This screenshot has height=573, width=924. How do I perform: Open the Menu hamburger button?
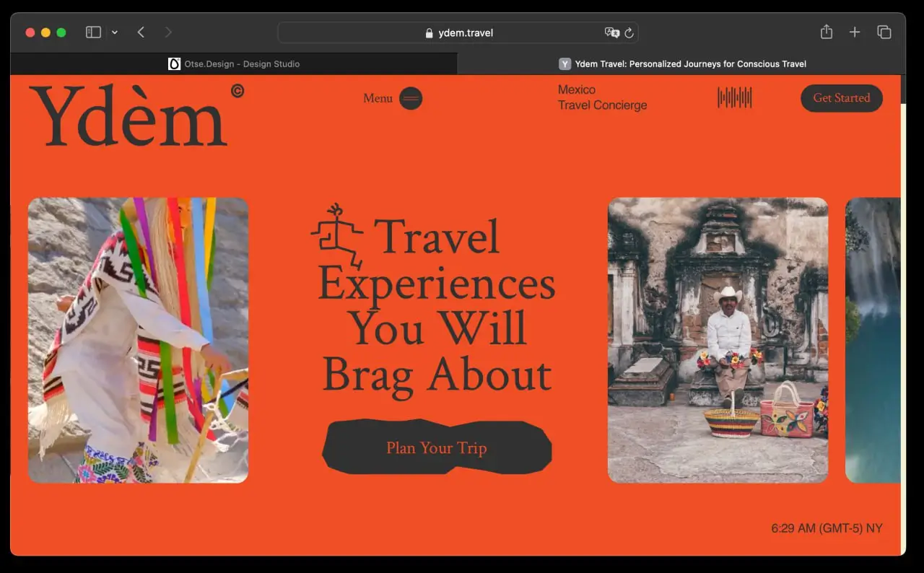pyautogui.click(x=410, y=98)
